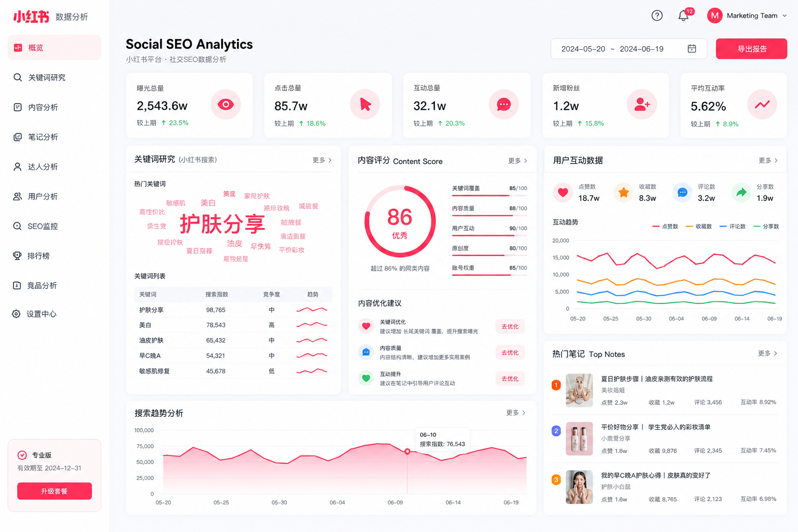Click the 竞品分析 icon in sidebar
This screenshot has width=798, height=532.
tap(17, 285)
